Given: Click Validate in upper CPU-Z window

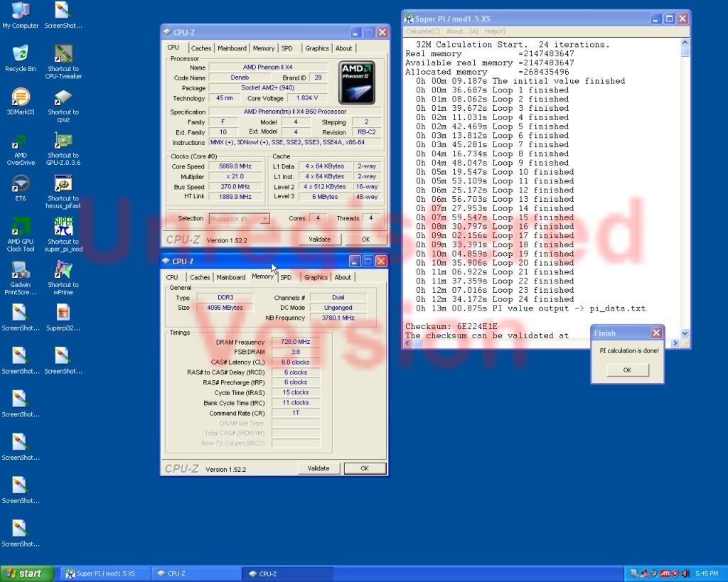Looking at the screenshot, I should point(319,239).
